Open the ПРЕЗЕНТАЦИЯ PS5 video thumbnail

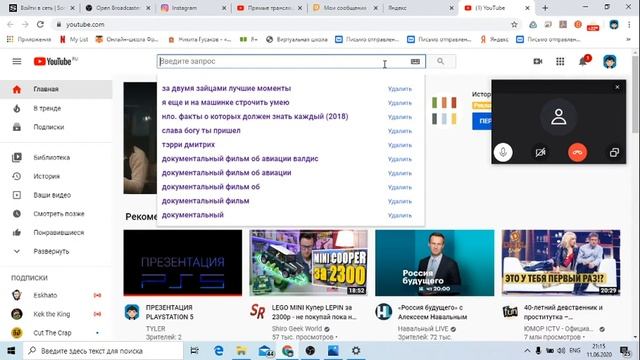pyautogui.click(x=182, y=263)
